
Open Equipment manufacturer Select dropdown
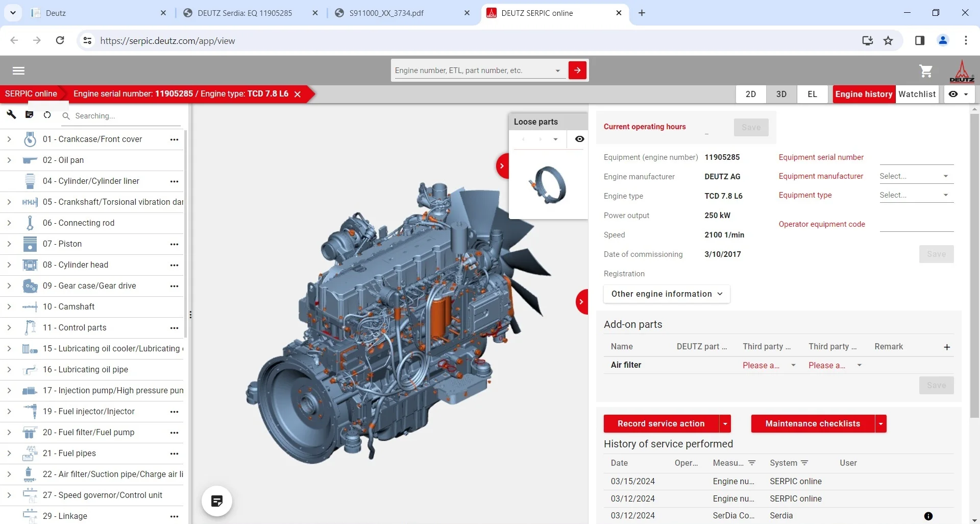coord(914,176)
